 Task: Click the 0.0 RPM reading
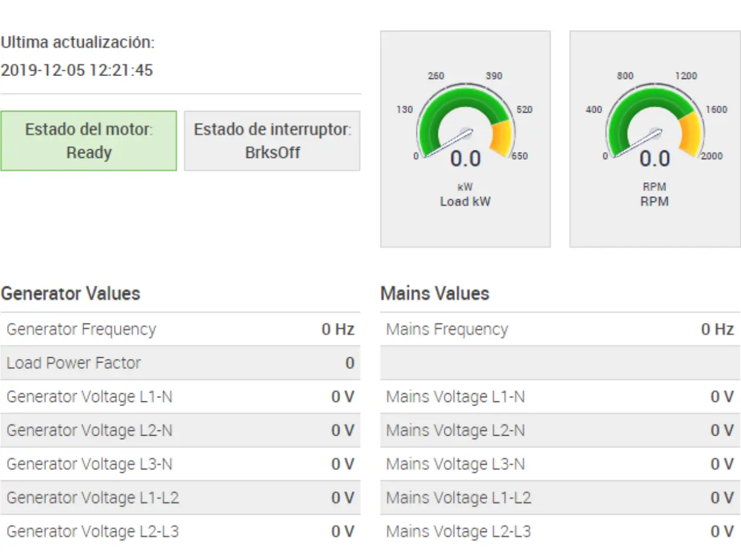[x=655, y=159]
